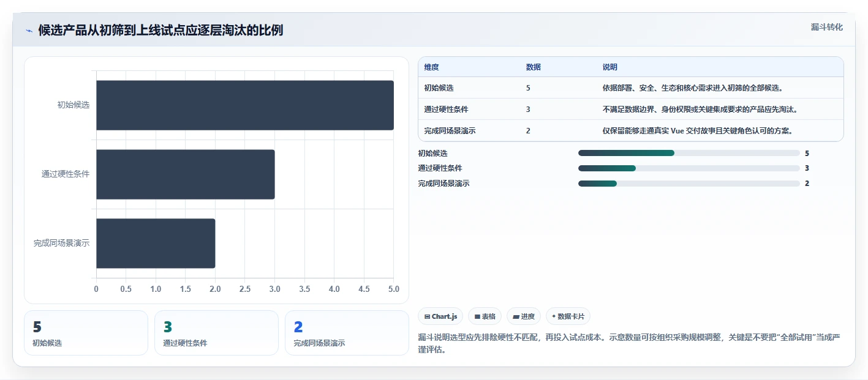Click the x-axis tick 0.5
This screenshot has height=380, width=868.
[126, 289]
